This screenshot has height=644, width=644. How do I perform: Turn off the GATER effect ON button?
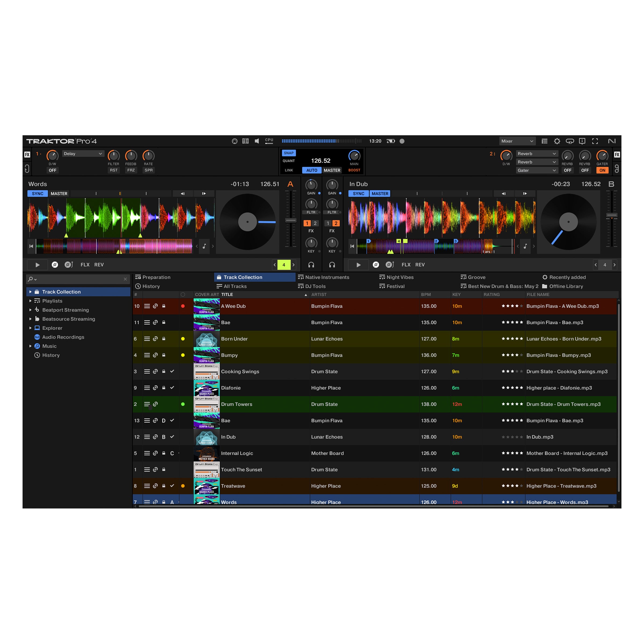click(x=602, y=170)
